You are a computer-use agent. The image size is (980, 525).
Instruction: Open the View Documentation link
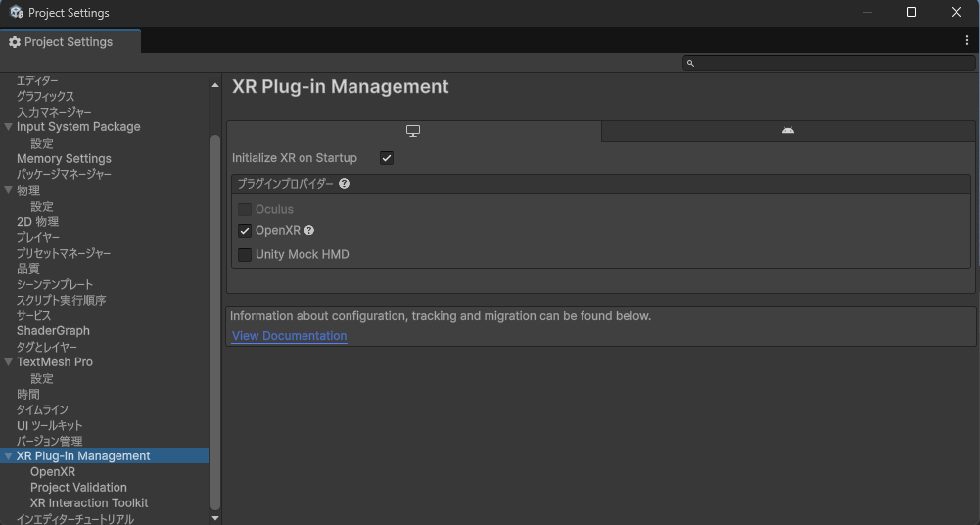tap(290, 336)
